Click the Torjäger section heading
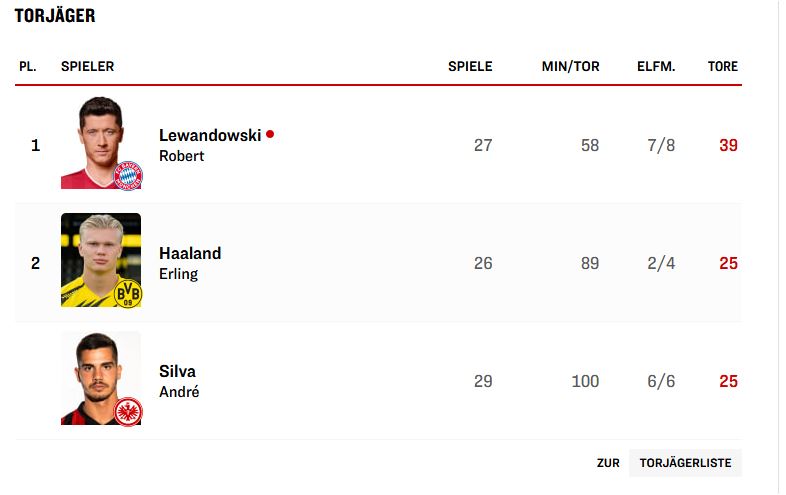The width and height of the screenshot is (786, 495). [55, 17]
